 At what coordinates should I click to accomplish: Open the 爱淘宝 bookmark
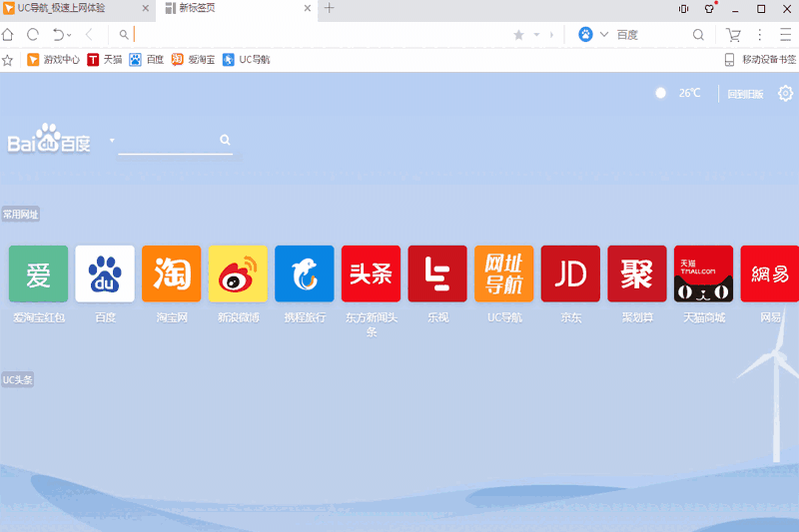(193, 60)
